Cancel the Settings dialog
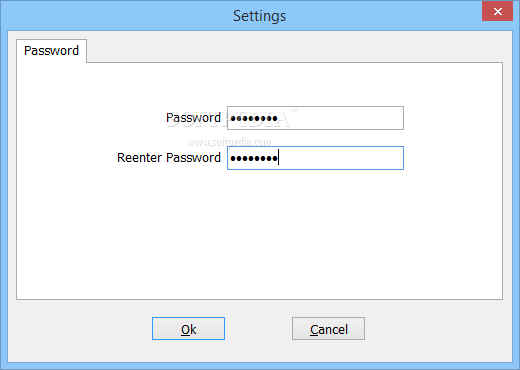 (328, 329)
